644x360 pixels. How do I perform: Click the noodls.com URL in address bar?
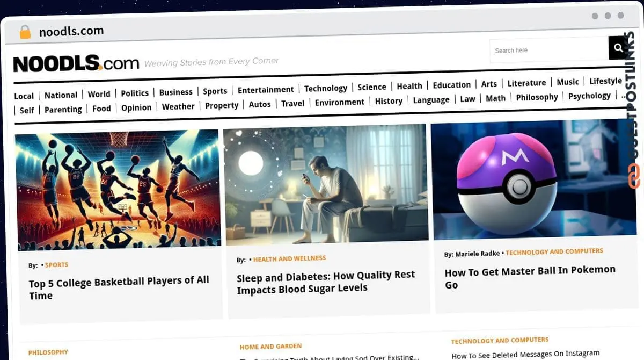coord(71,31)
